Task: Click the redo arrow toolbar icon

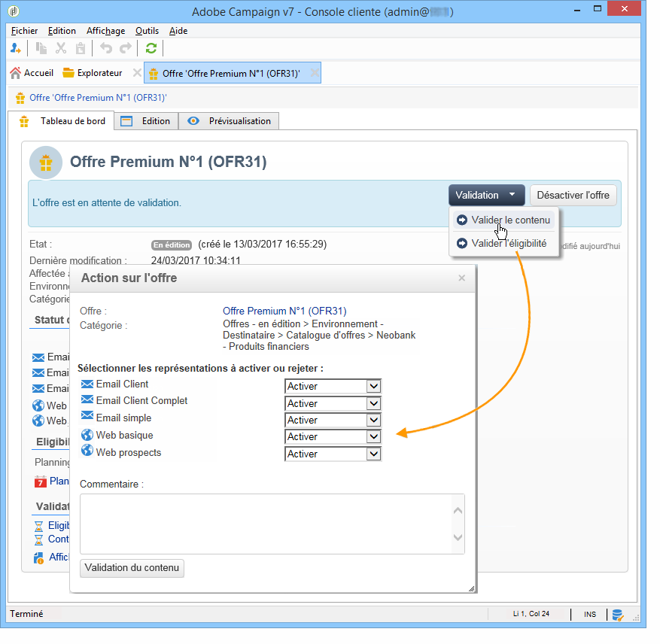Action: tap(126, 48)
